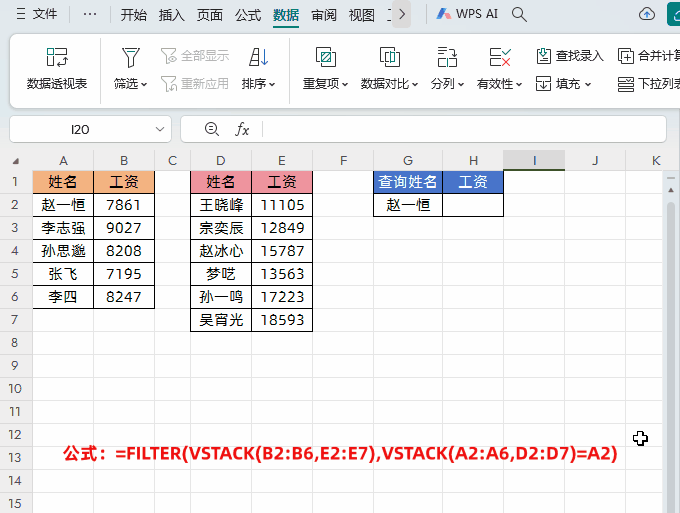Click the 数据对比 data compare icon
Viewport: 680px width, 513px height.
point(389,57)
